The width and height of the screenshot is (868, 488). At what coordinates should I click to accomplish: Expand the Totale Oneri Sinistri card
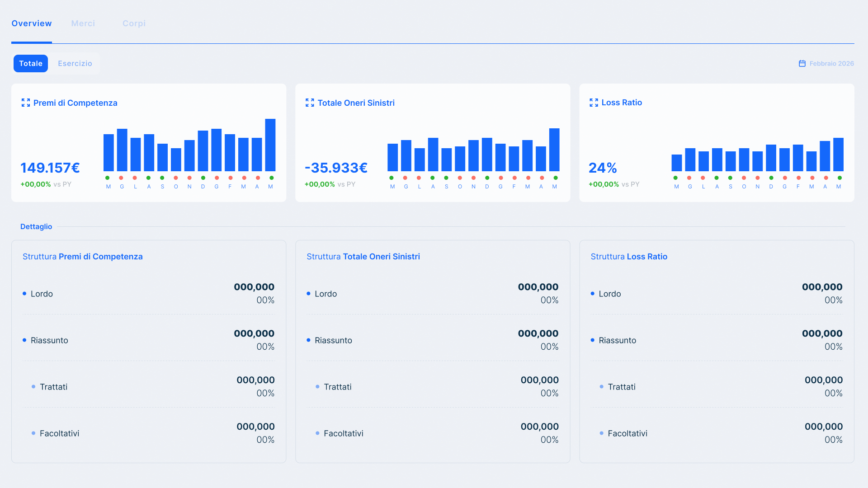(310, 103)
